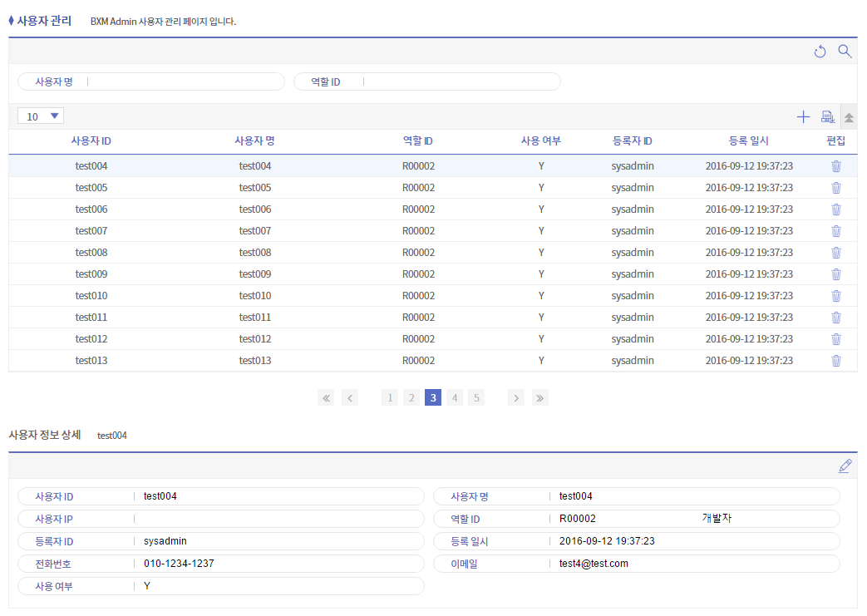Go to previous page of results

(350, 397)
